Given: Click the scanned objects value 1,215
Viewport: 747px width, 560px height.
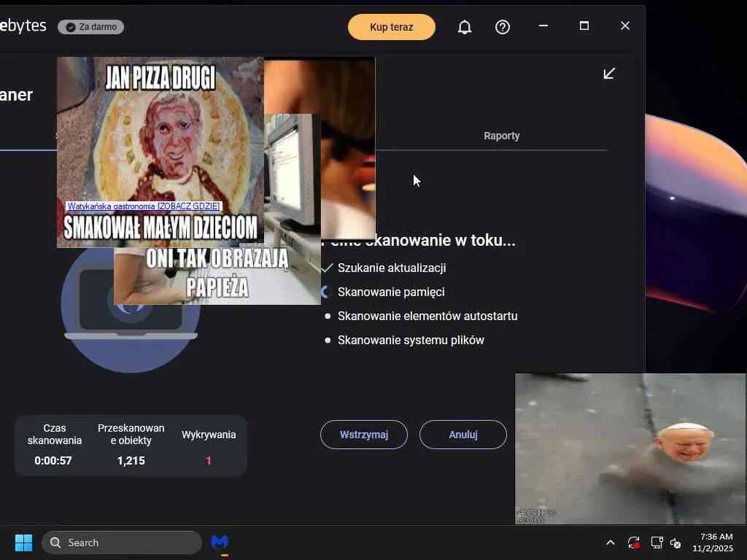Looking at the screenshot, I should coord(131,461).
